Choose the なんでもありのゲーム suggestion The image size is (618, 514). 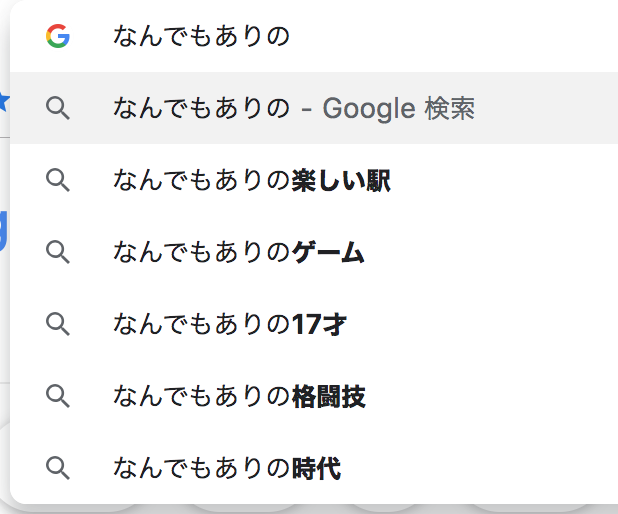[x=238, y=252]
